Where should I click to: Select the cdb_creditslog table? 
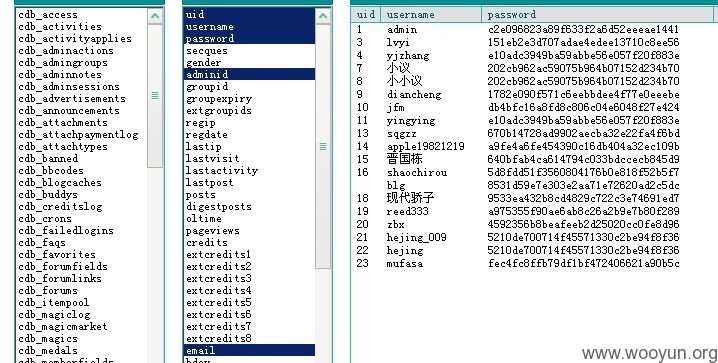(60, 206)
